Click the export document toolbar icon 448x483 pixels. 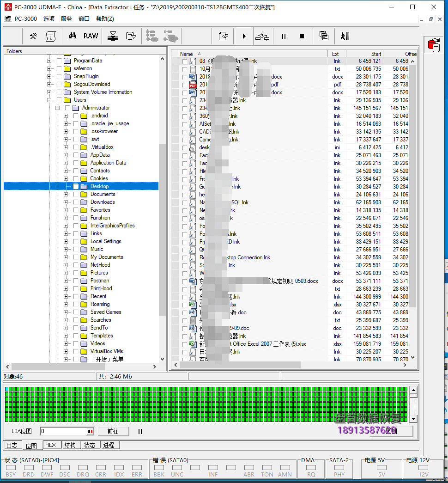[x=223, y=36]
